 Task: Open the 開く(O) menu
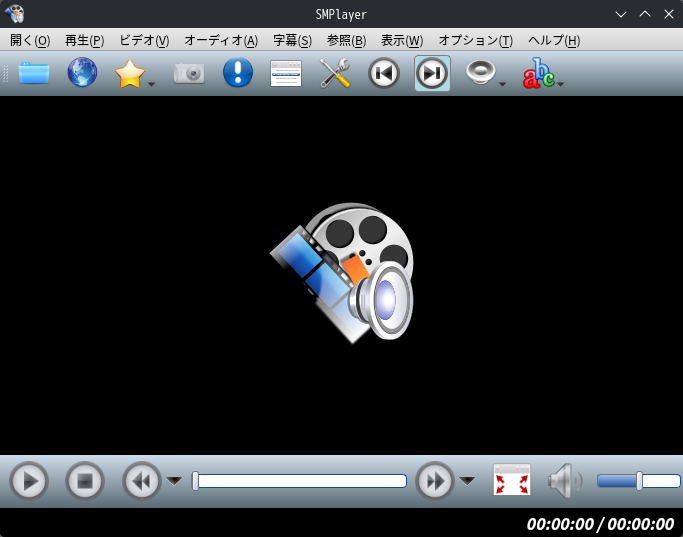click(x=30, y=41)
